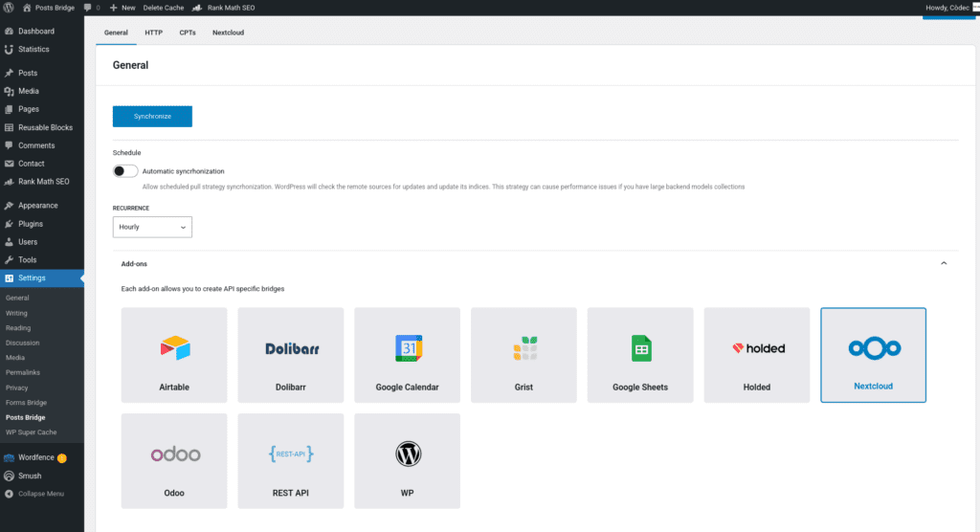Open Forms Bridge settings submenu
980x532 pixels.
pos(26,403)
